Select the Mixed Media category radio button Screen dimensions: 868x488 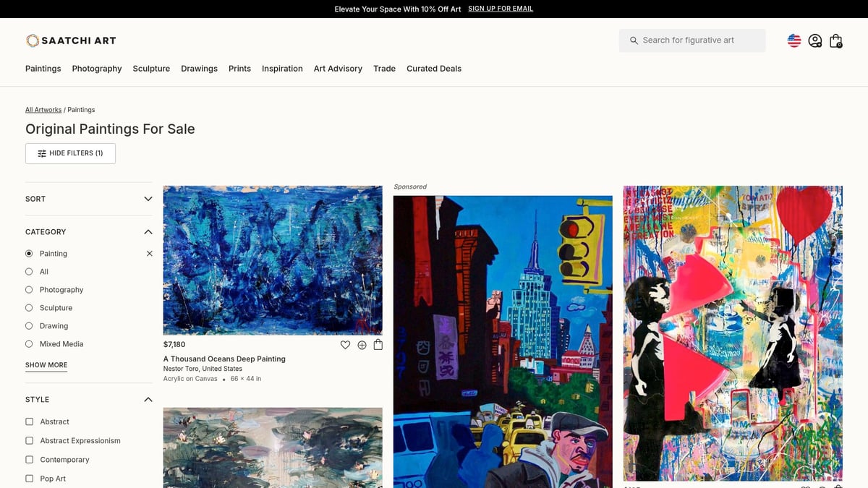coord(29,344)
